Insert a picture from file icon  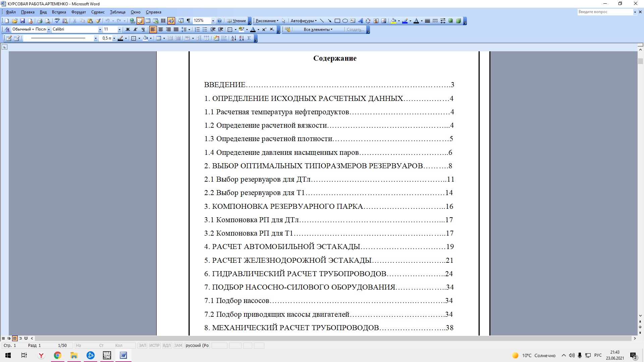coord(384,21)
